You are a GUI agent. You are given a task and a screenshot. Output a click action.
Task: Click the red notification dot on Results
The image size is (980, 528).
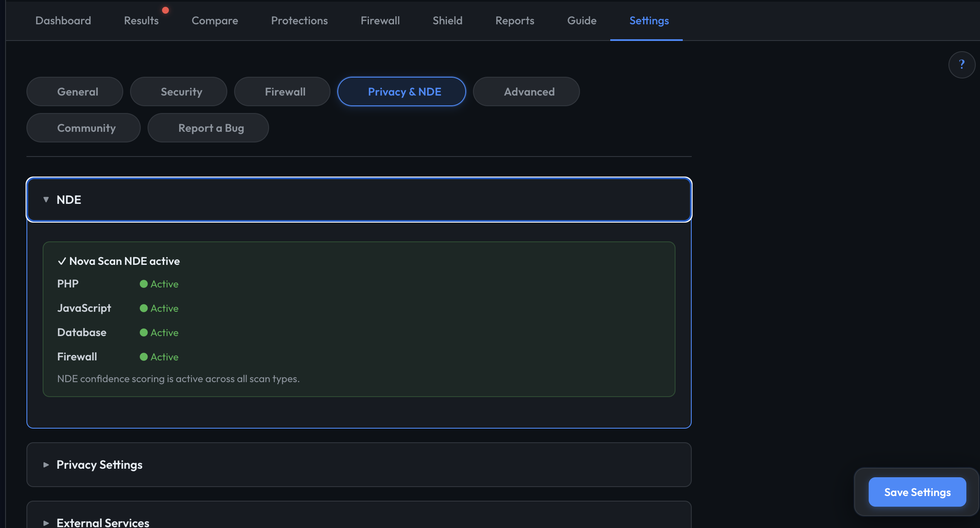coord(165,9)
